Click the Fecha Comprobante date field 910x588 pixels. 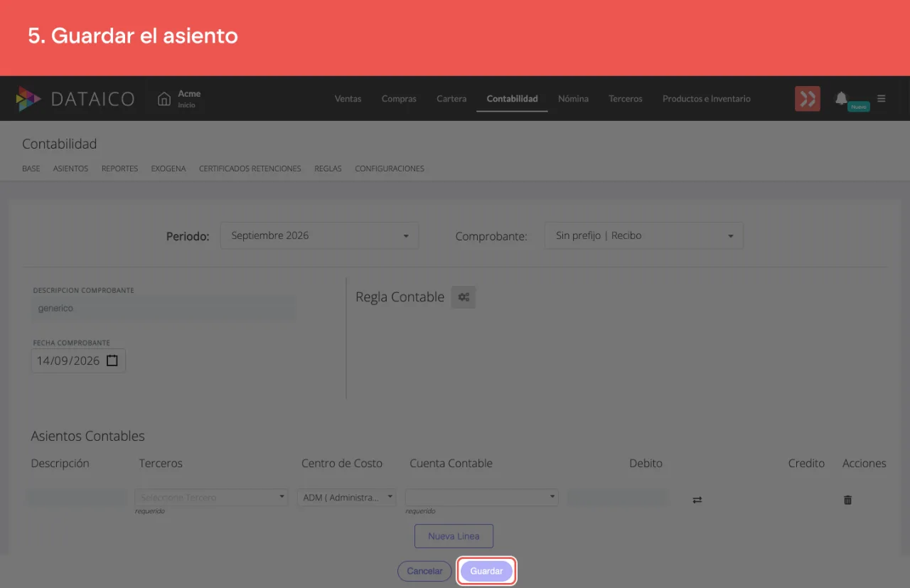[78, 360]
